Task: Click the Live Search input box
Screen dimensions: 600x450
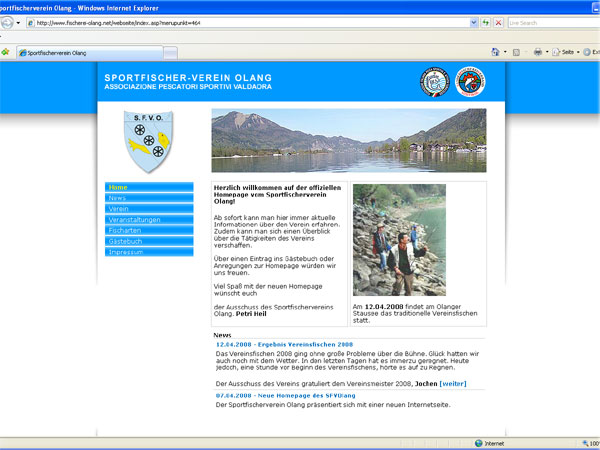Action: pos(553,23)
